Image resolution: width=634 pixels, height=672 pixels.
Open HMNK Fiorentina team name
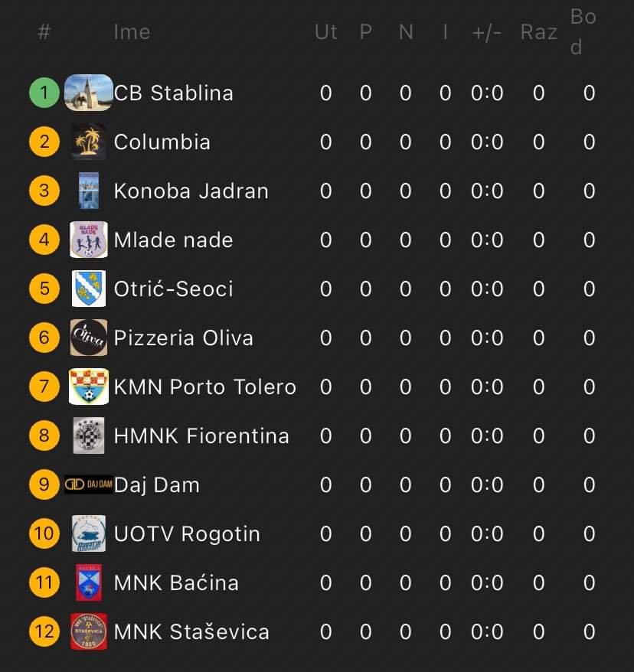[201, 435]
